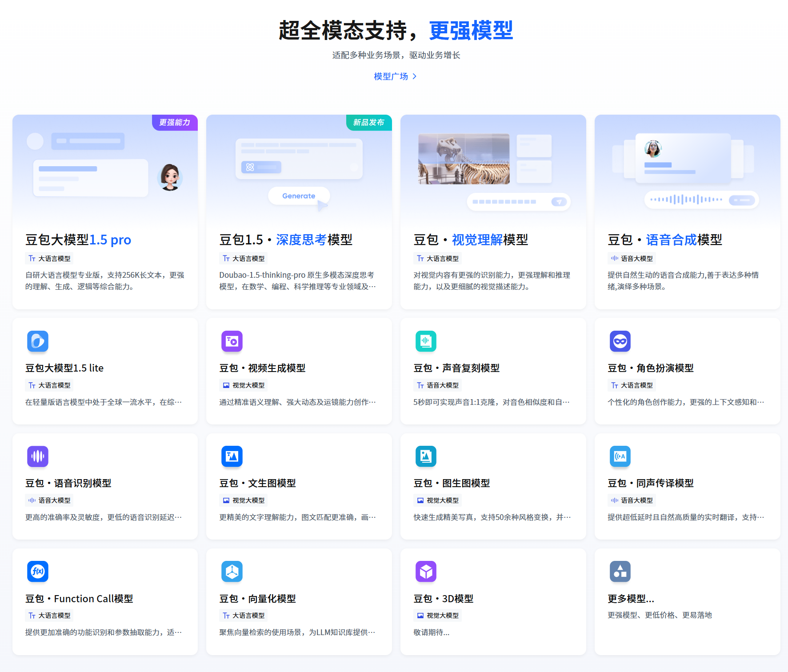Click the 新品发布 badge
788x672 pixels.
(x=369, y=122)
